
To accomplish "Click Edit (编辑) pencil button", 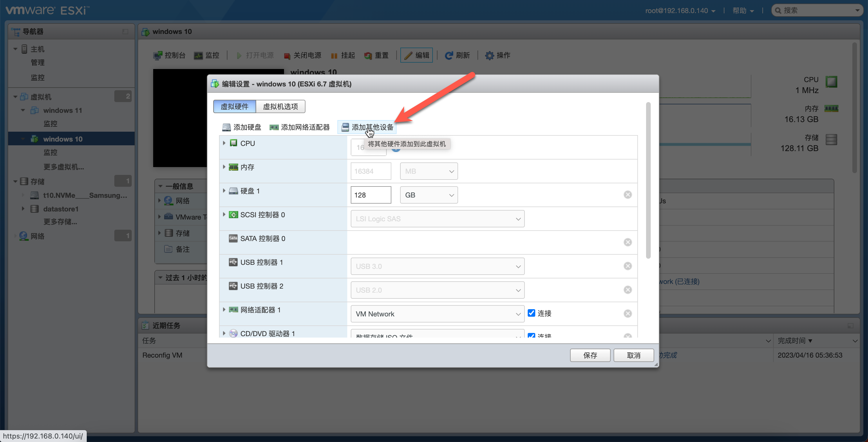I will coord(417,55).
